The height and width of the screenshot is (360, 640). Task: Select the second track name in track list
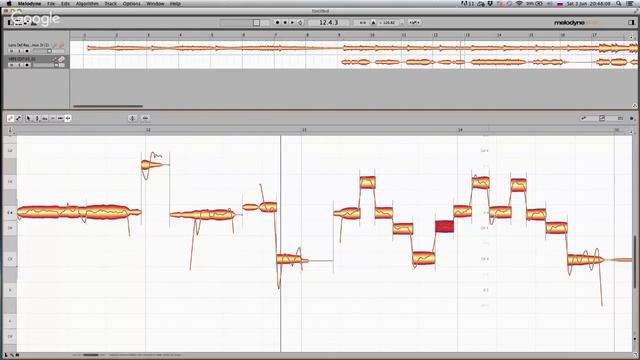[22, 59]
